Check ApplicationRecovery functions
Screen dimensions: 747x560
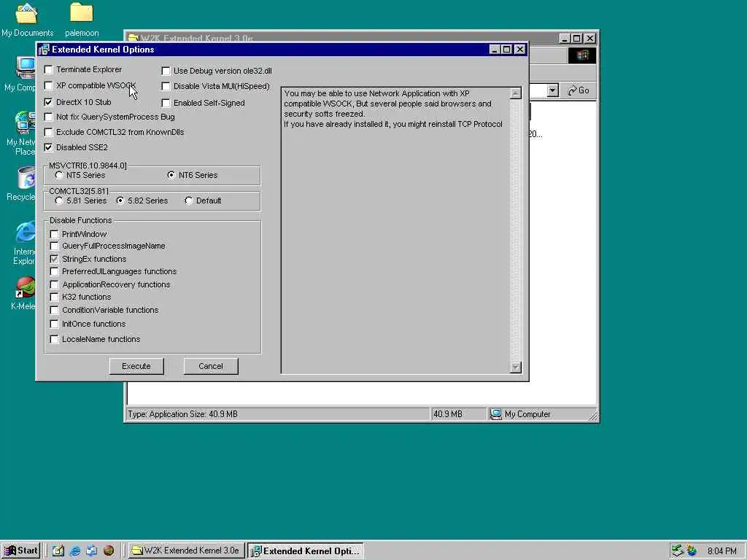click(54, 284)
